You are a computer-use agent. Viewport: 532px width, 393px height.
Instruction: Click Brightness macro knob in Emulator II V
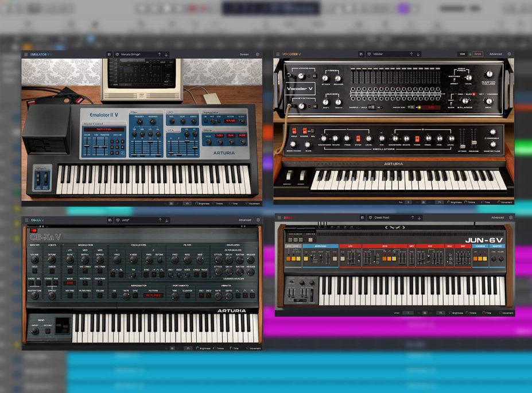click(197, 204)
